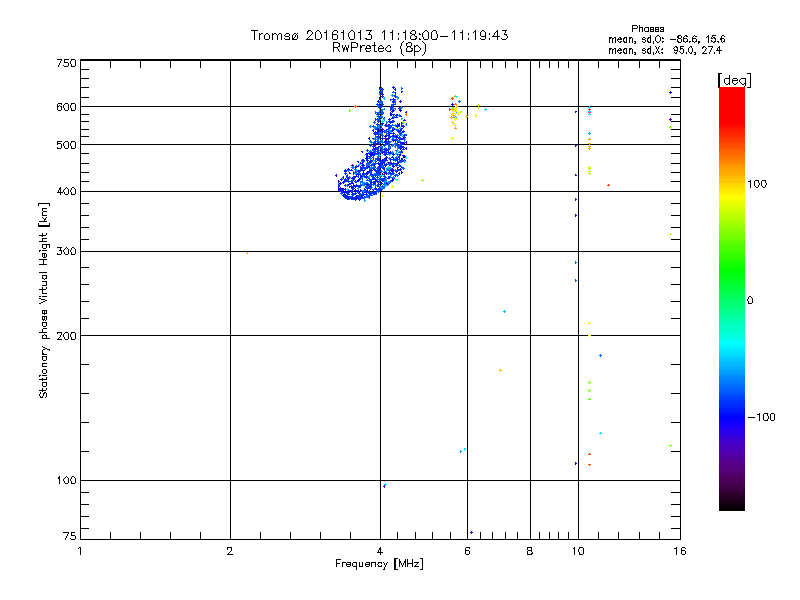
Task: Click the y-axis label '400'
Action: click(x=66, y=191)
